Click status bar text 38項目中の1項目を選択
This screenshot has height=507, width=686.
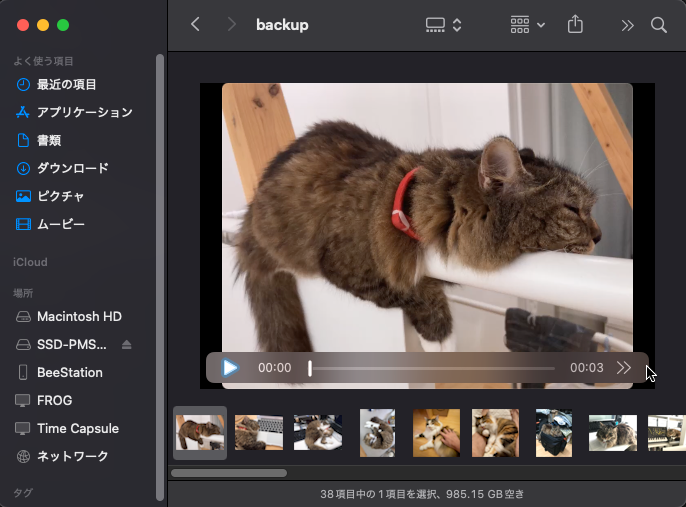click(379, 494)
